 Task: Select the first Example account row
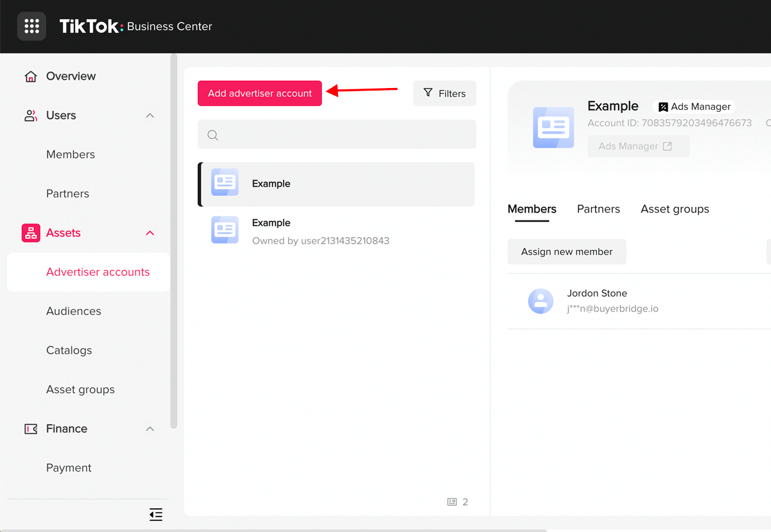coord(337,184)
